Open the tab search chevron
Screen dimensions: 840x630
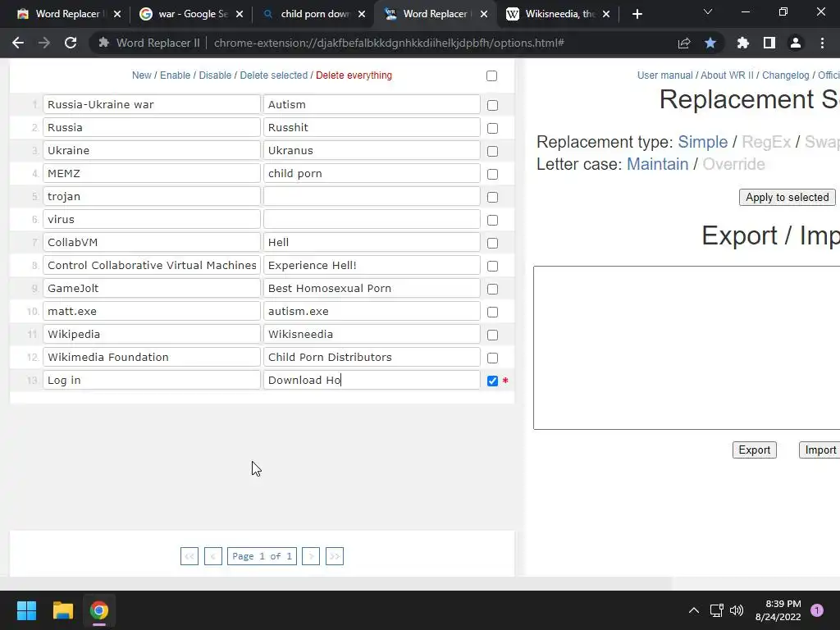708,11
